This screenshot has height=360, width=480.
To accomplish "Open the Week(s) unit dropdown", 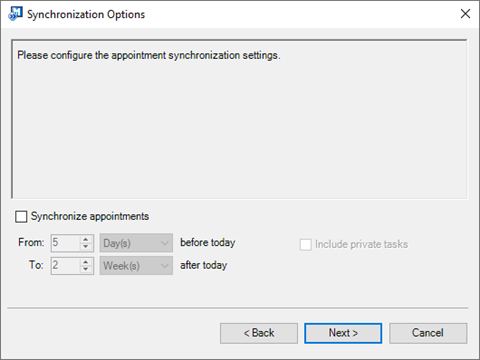I will coord(136,266).
